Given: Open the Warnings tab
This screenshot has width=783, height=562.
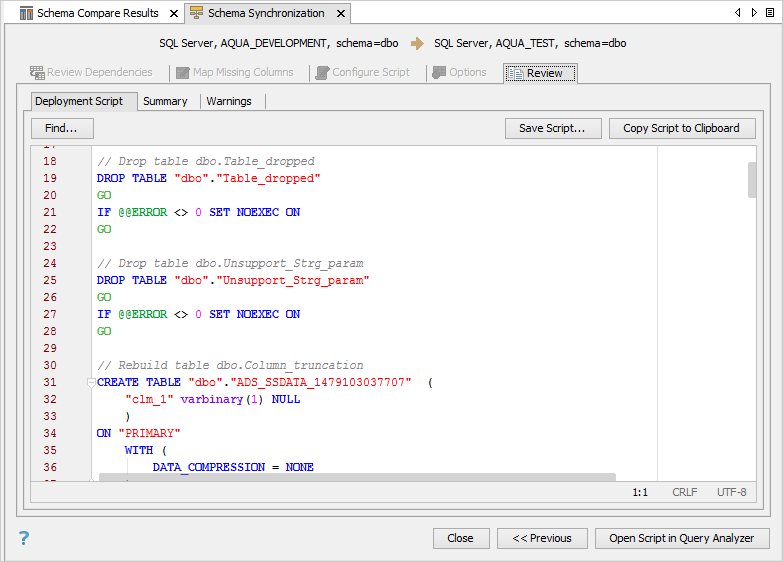Looking at the screenshot, I should 229,101.
